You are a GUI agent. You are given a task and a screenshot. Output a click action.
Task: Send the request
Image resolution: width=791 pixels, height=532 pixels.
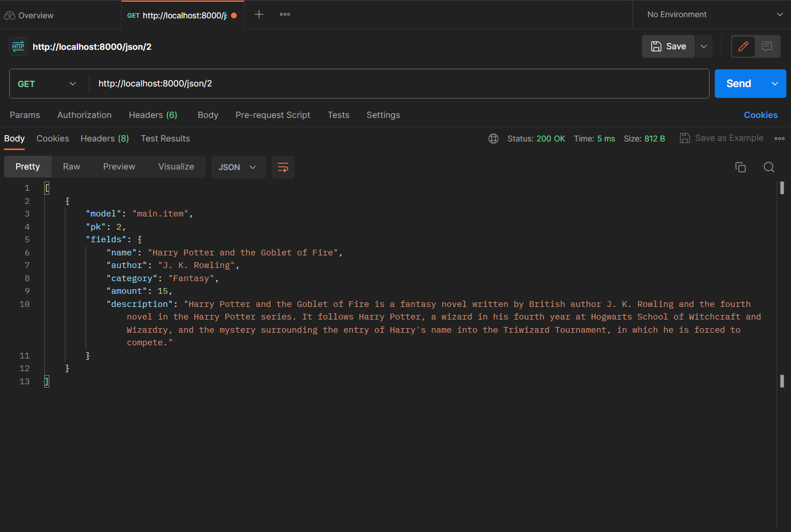(x=739, y=84)
